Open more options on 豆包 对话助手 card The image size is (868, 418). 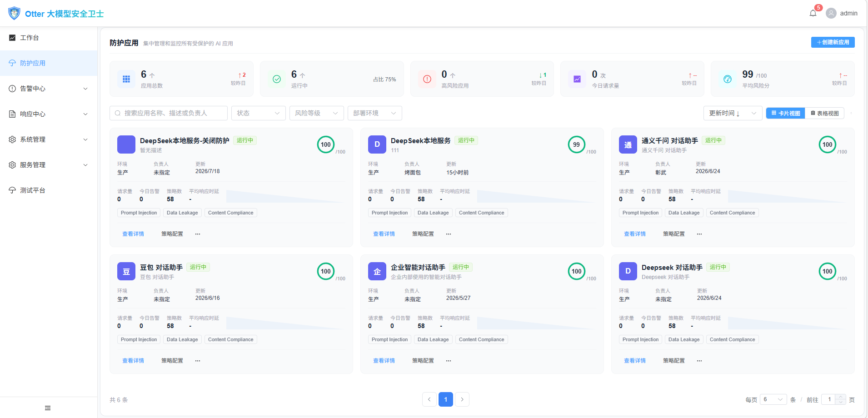coord(198,361)
